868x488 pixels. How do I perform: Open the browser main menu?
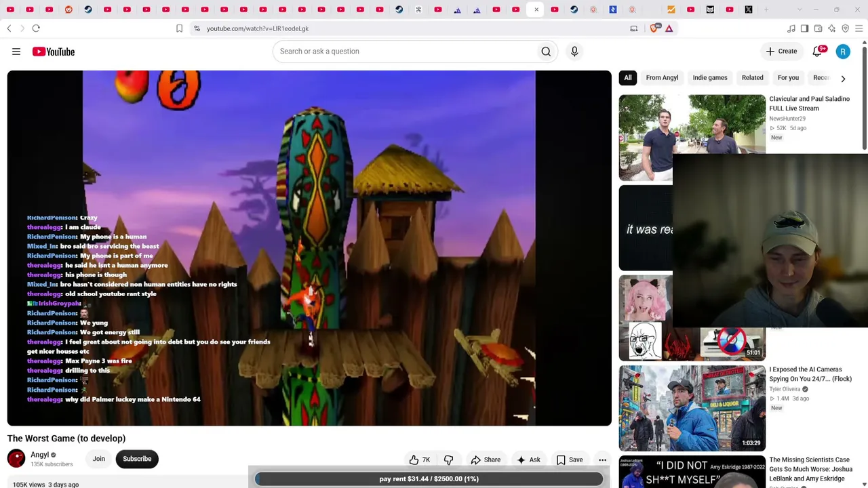[859, 28]
